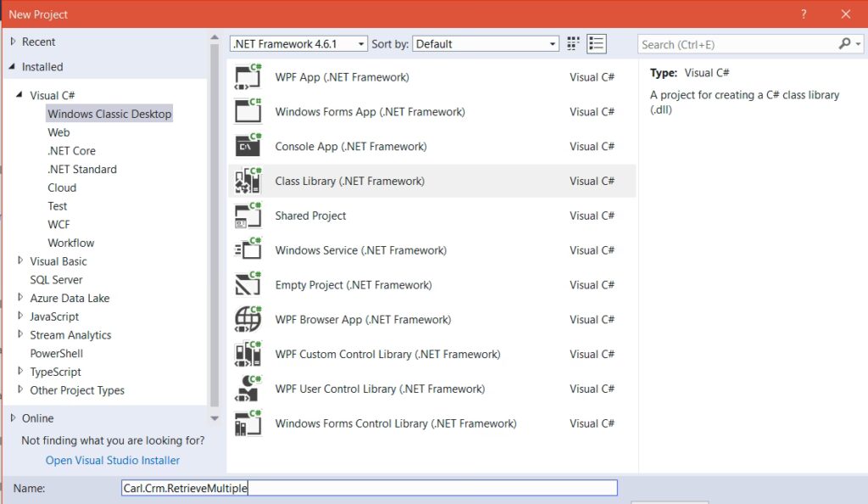Click the template search box
This screenshot has height=504, width=868.
(737, 44)
